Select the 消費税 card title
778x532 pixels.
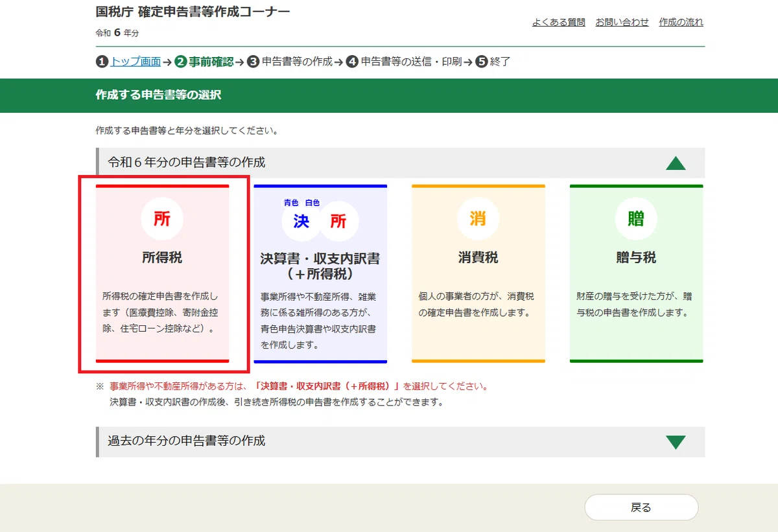click(478, 257)
